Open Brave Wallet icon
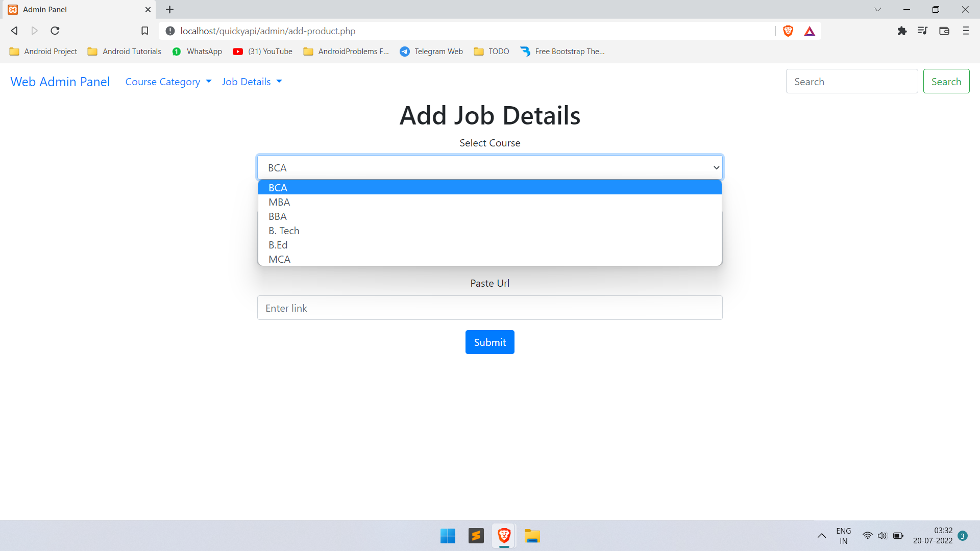Screen dimensions: 980x551 (944, 31)
